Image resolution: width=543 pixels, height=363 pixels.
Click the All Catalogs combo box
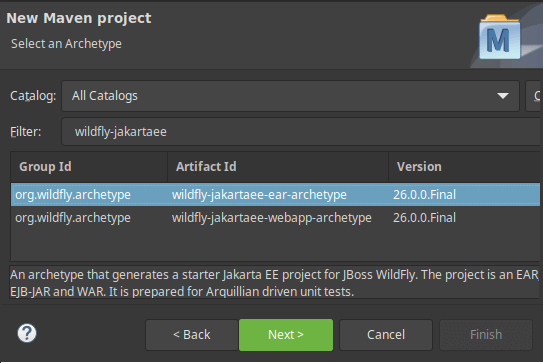291,96
